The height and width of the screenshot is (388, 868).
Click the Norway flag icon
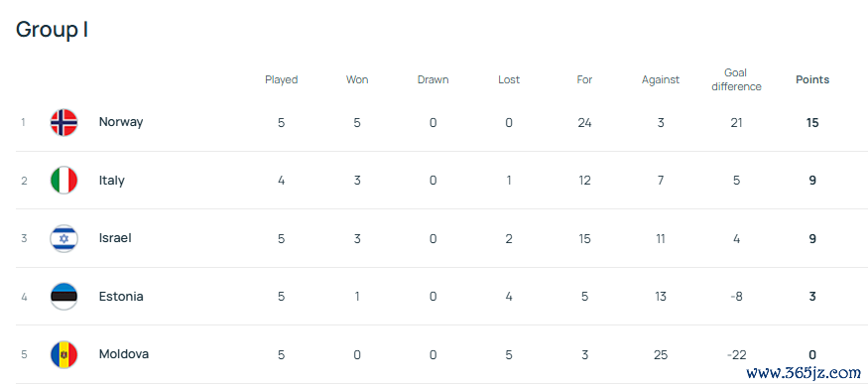pos(63,122)
